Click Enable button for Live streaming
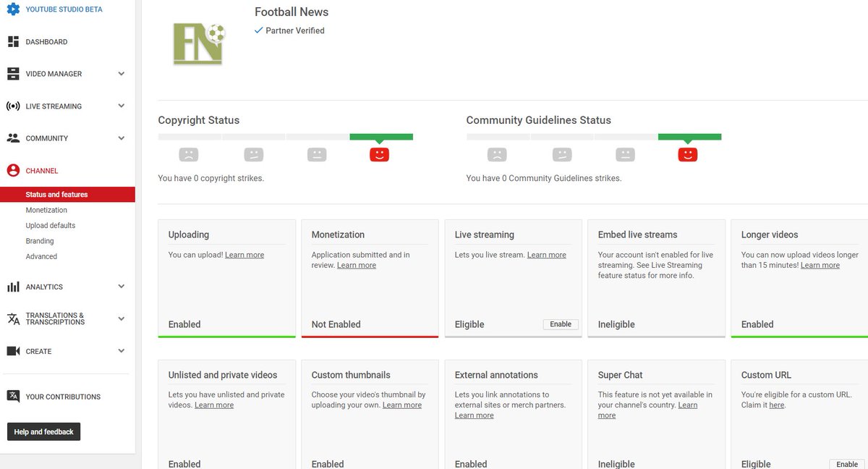 pyautogui.click(x=561, y=324)
